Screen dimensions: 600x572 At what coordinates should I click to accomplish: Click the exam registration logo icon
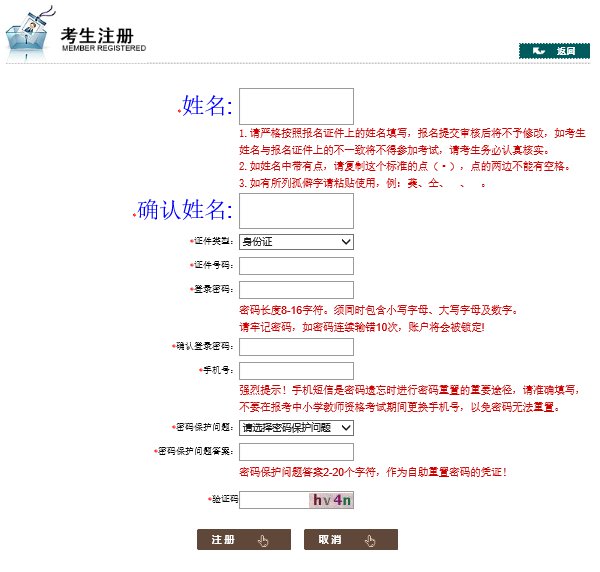[28, 33]
